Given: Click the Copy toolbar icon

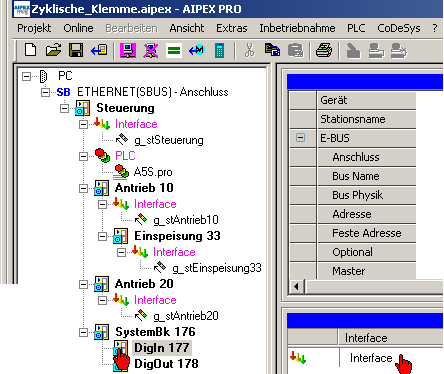Looking at the screenshot, I should [272, 50].
